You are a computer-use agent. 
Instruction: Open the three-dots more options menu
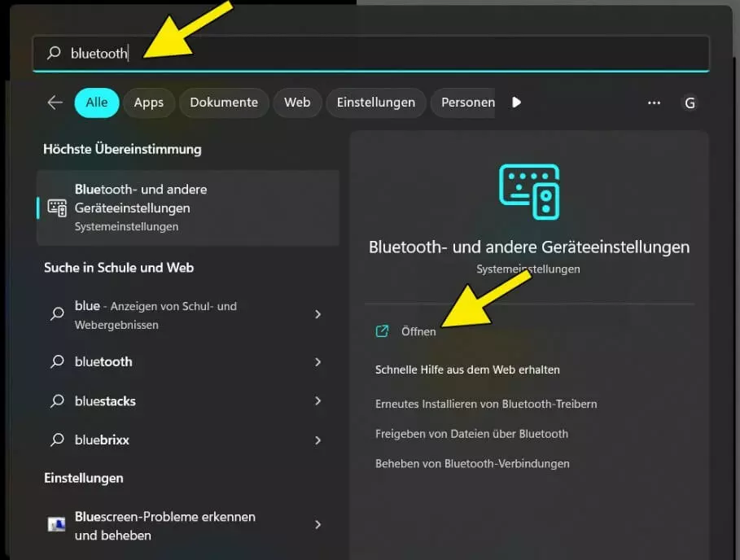coord(654,103)
